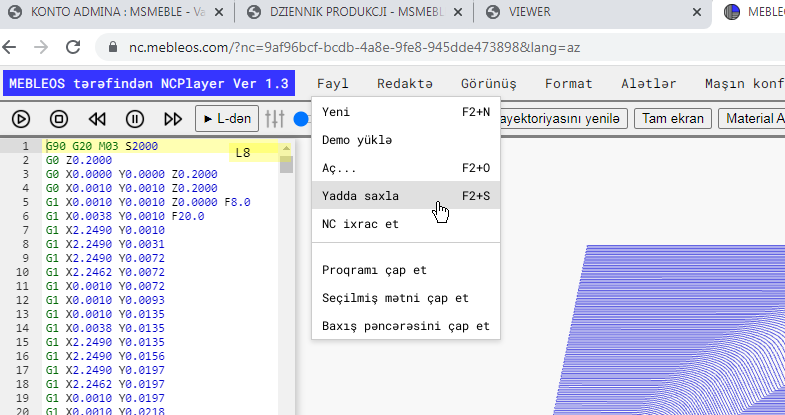Click the editor scrollbar up arrow

click(x=286, y=148)
